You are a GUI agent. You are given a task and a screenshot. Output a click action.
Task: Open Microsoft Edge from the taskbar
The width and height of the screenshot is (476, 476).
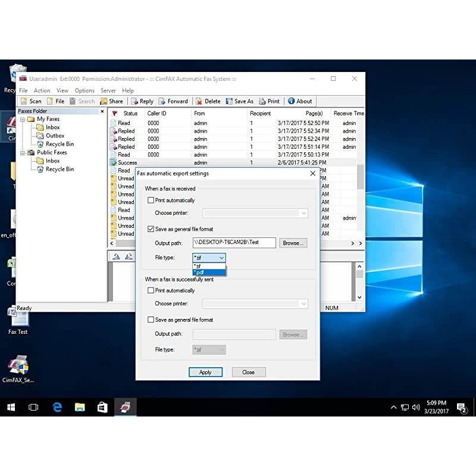pos(57,407)
